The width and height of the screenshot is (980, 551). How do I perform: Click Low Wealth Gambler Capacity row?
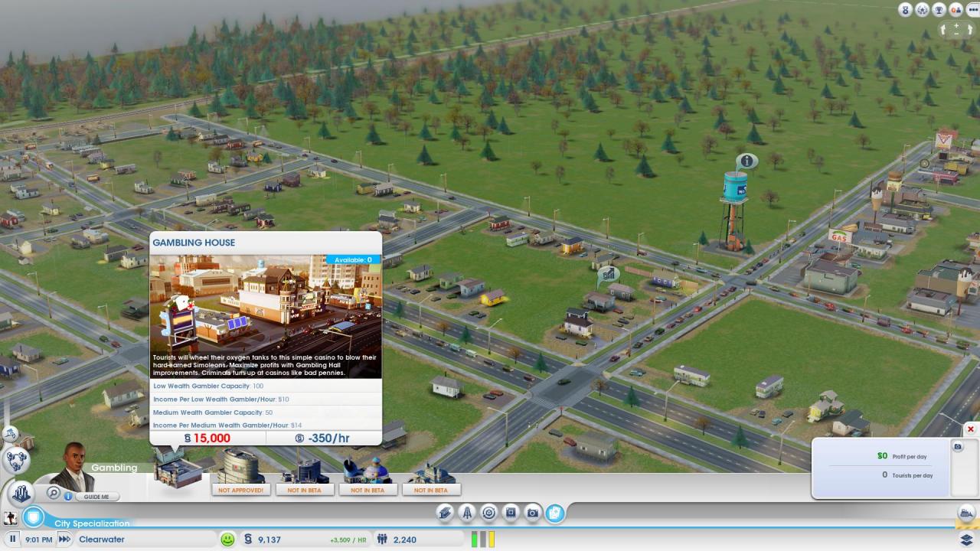tap(266, 386)
